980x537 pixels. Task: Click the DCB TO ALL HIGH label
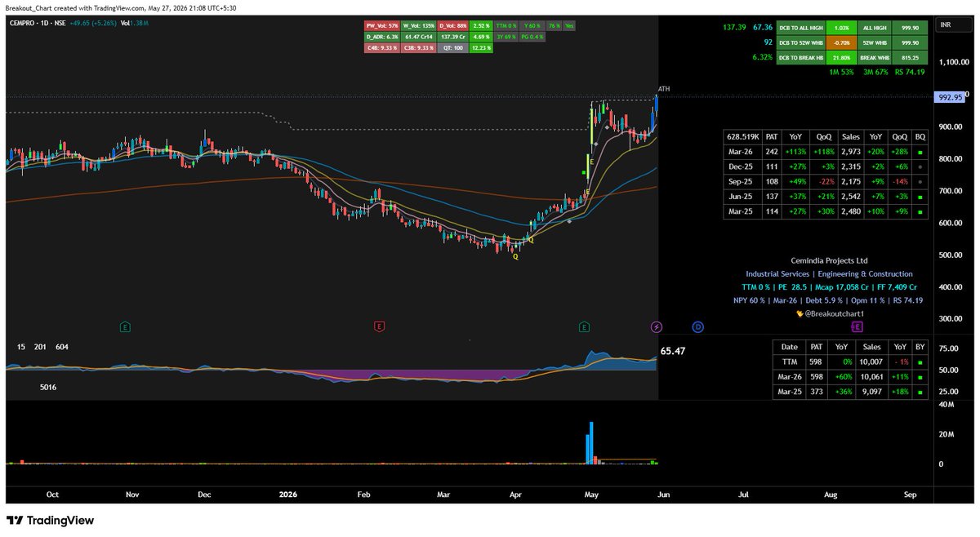pos(801,27)
